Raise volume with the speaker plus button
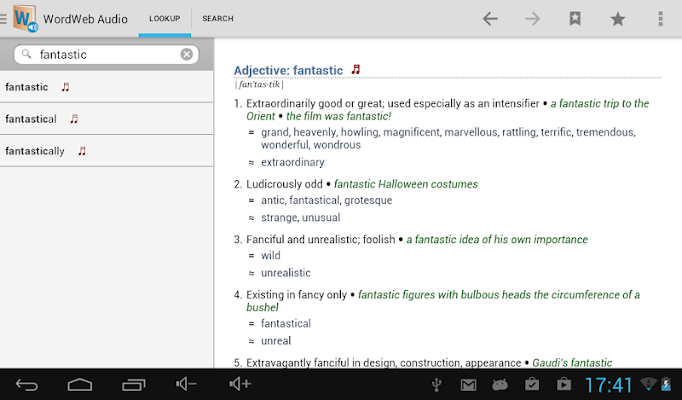 point(240,384)
